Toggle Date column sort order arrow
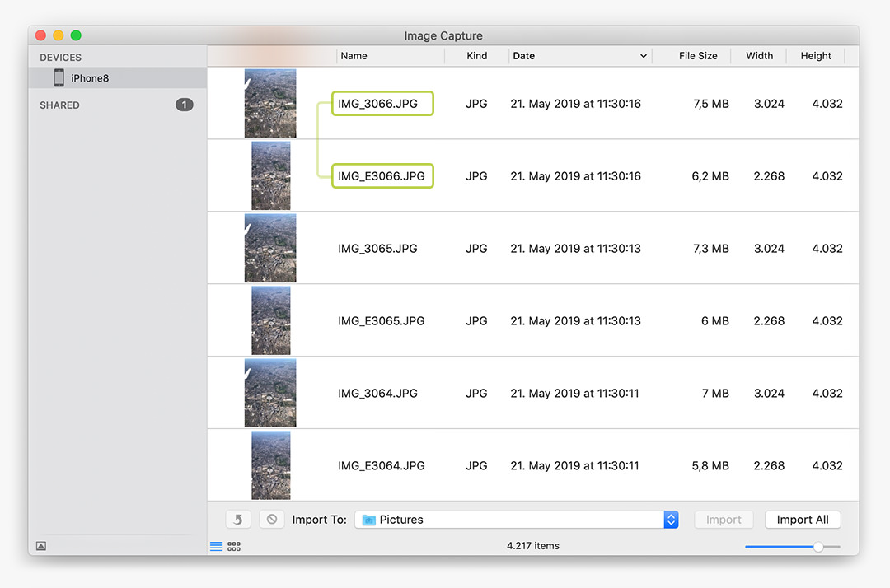The height and width of the screenshot is (588, 890). [643, 56]
